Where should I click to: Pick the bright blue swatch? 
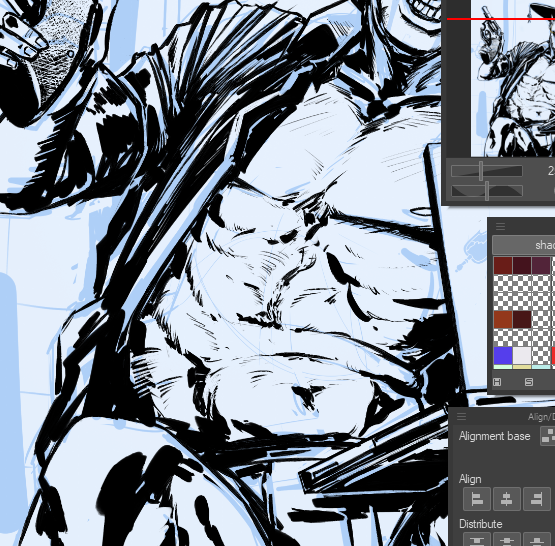(503, 355)
